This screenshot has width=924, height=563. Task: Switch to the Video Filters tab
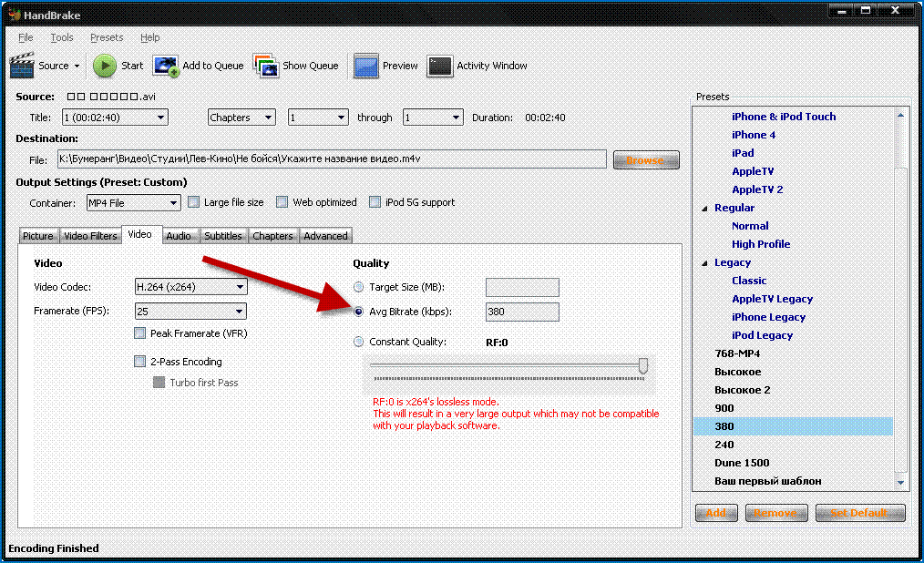pyautogui.click(x=90, y=236)
